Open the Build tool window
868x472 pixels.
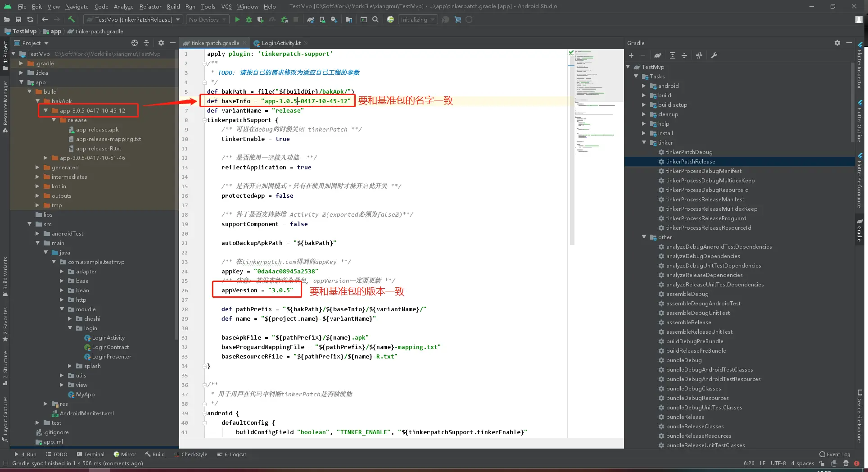click(154, 454)
